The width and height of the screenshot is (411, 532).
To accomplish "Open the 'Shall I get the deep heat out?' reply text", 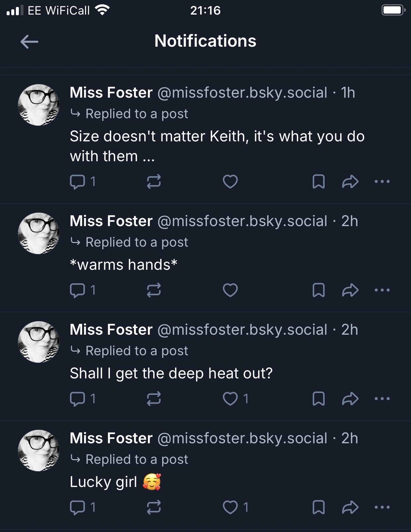I will 171,373.
